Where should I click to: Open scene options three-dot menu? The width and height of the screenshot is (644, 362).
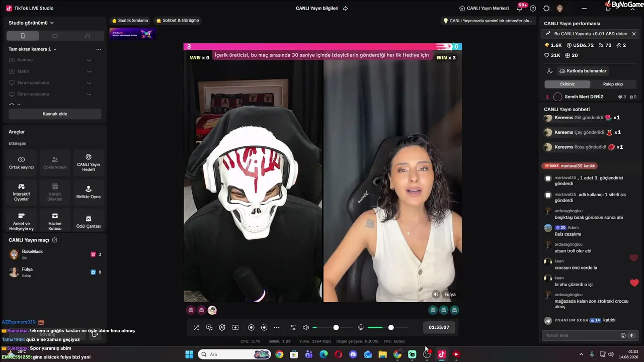99,49
